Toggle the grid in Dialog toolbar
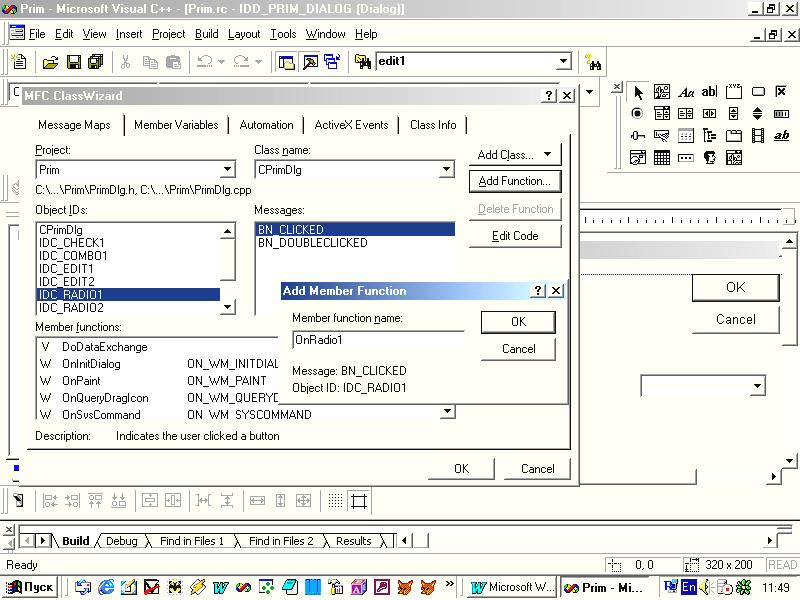This screenshot has width=800, height=600. (335, 501)
